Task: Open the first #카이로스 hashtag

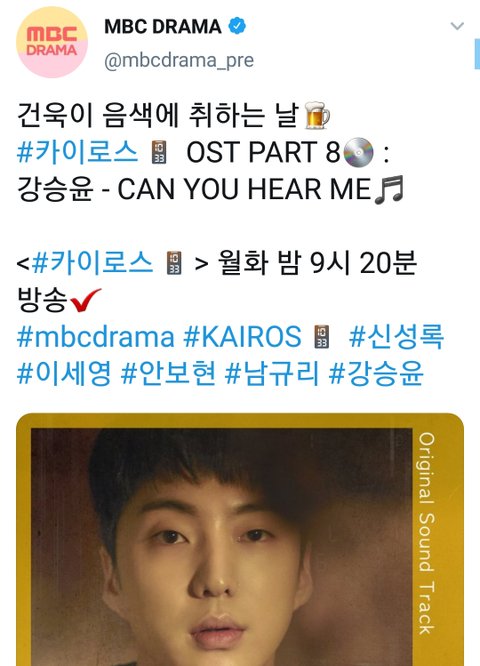Action: [x=77, y=152]
